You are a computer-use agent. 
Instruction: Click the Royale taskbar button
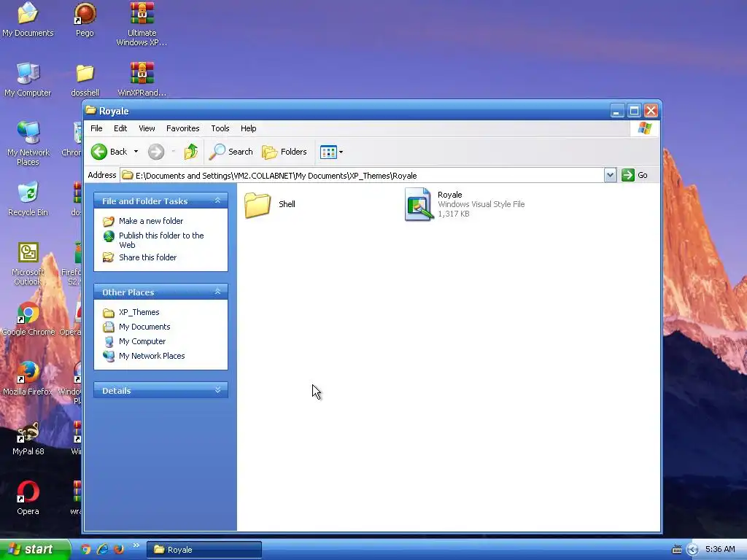coord(204,550)
